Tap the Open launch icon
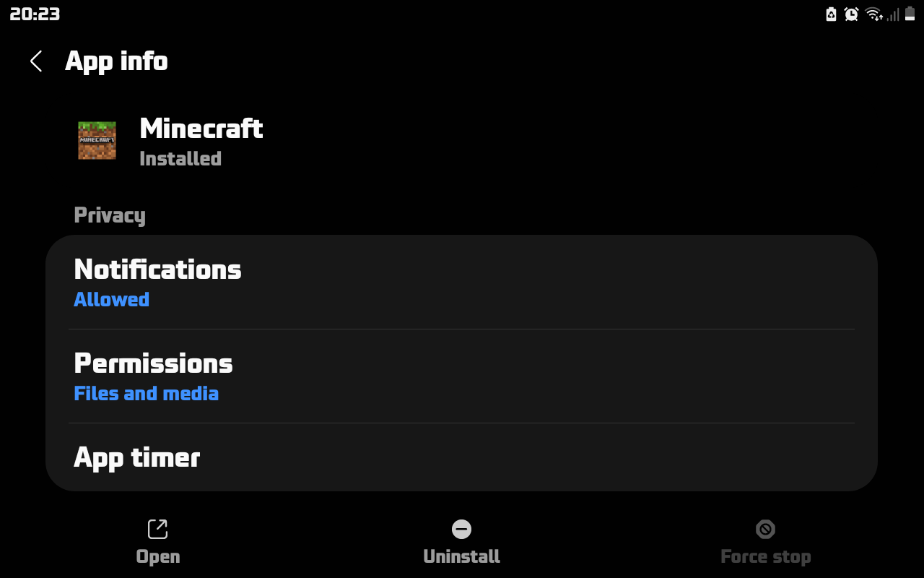924x578 pixels. click(157, 529)
